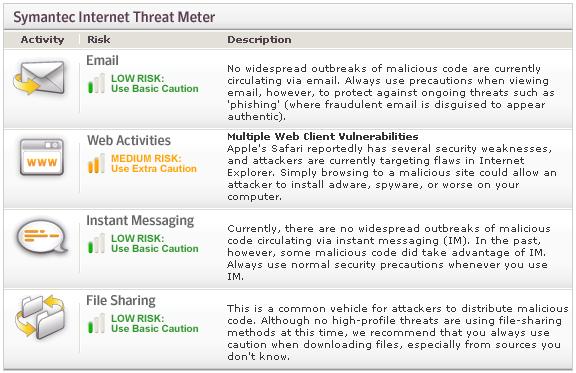Click the Symantec Internet Threat Meter title
Image resolution: width=576 pixels, height=373 pixels.
tap(114, 17)
